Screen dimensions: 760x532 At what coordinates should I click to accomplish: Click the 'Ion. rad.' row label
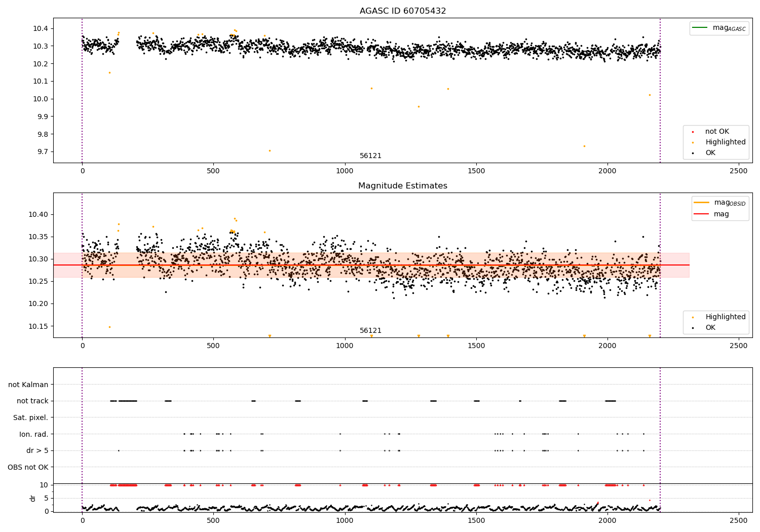pos(34,434)
